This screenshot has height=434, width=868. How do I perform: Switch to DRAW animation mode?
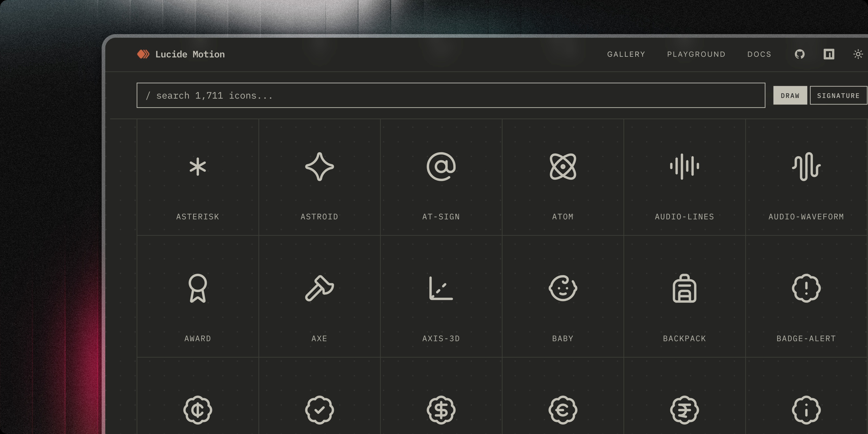(790, 95)
